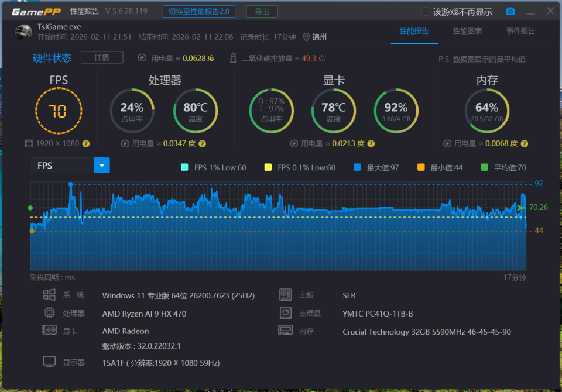562x392 pixels.
Task: Click the green 平均值 legend swatch
Action: click(484, 167)
